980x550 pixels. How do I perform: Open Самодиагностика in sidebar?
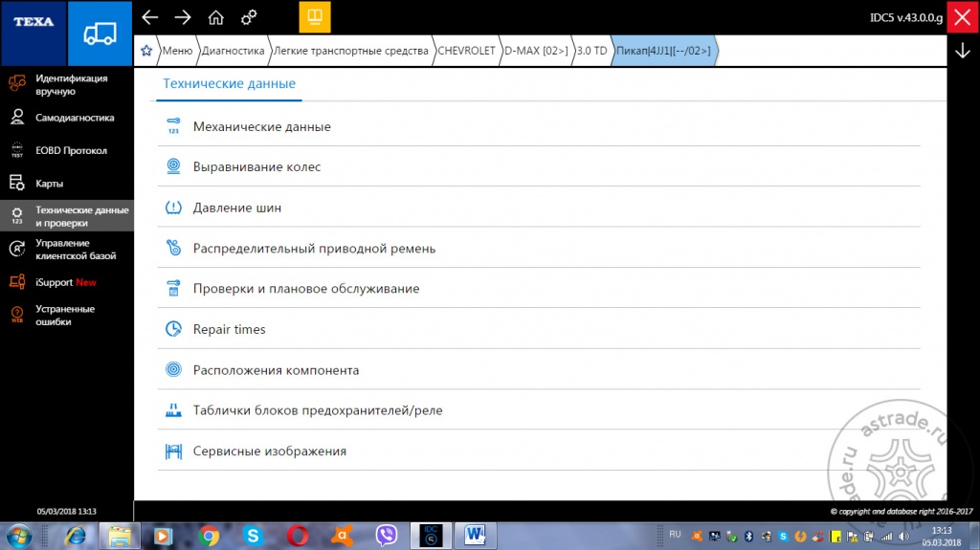[x=67, y=118]
